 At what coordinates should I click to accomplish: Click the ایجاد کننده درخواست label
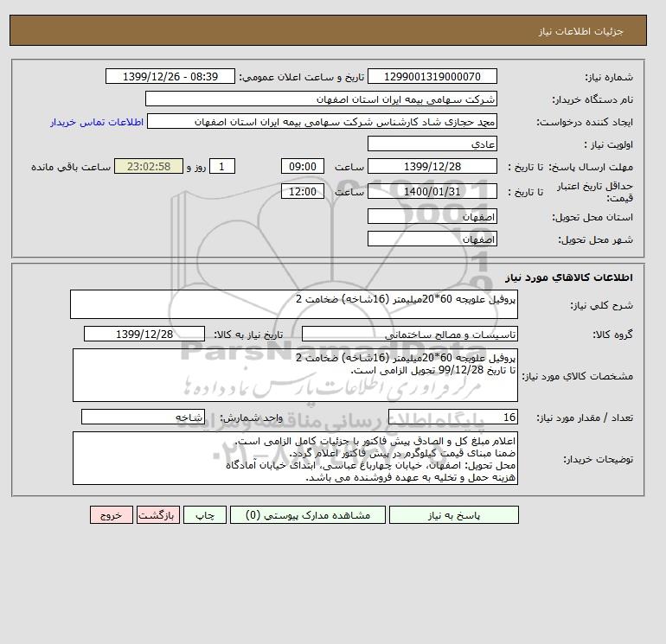(585, 122)
